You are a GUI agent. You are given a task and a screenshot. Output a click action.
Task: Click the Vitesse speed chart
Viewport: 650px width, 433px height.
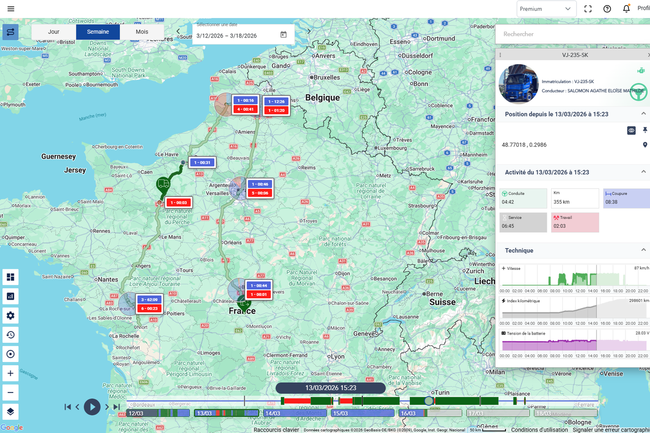point(575,278)
